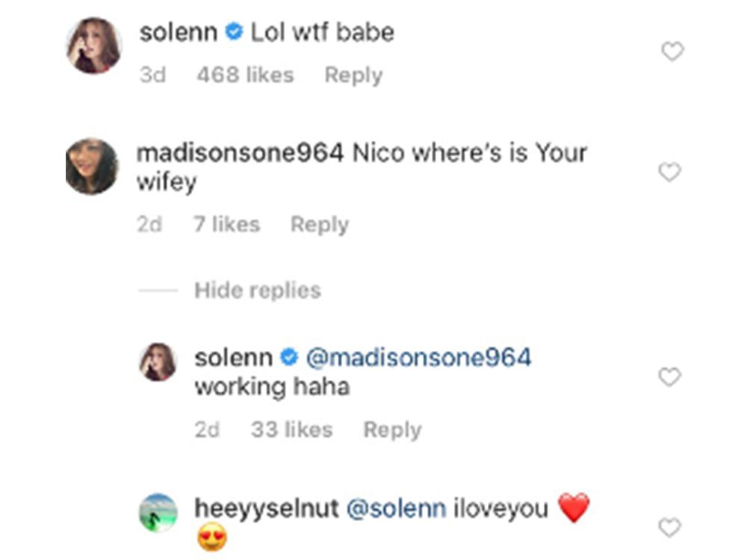This screenshot has height=560, width=747.
Task: Click the solenn username on top comment
Action: coord(178,32)
